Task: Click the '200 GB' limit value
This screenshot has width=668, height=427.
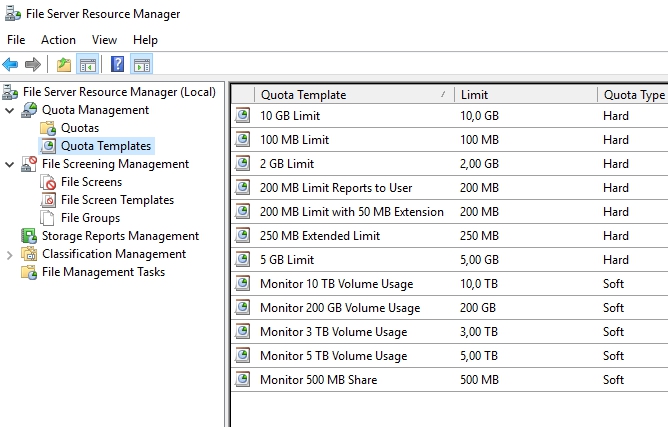Action: pos(478,308)
